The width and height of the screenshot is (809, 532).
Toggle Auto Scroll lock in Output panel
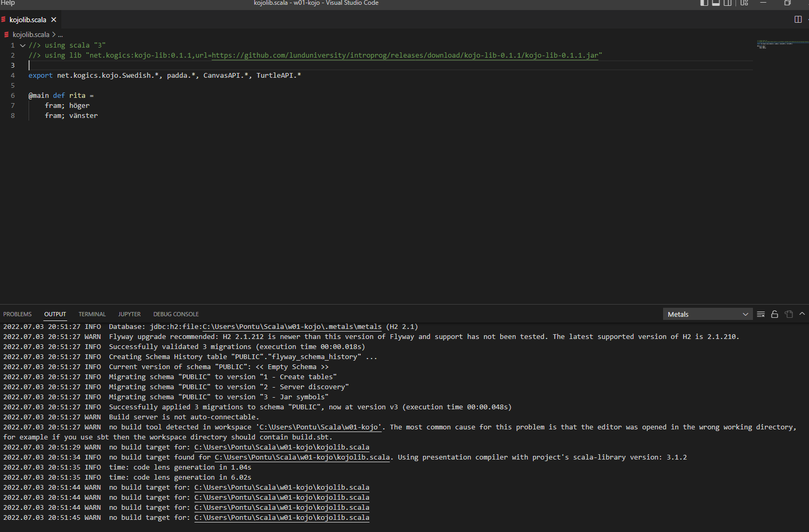pos(774,314)
